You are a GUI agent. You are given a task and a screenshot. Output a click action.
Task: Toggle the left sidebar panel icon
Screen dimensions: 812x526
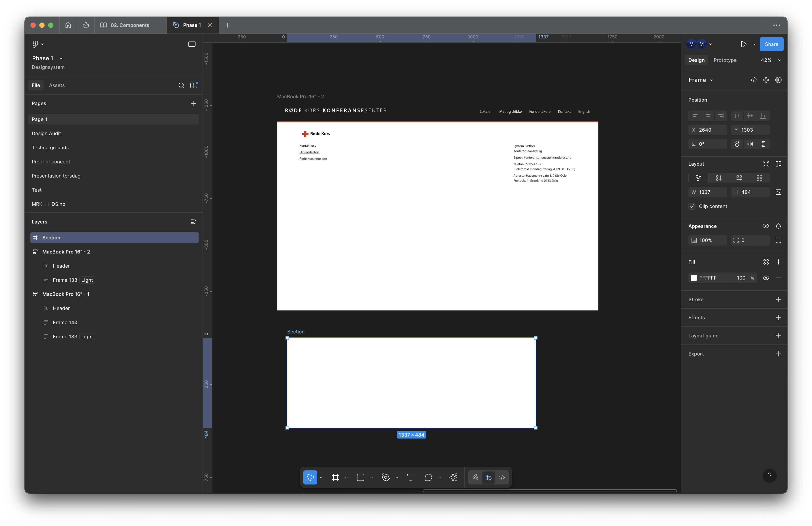point(192,44)
